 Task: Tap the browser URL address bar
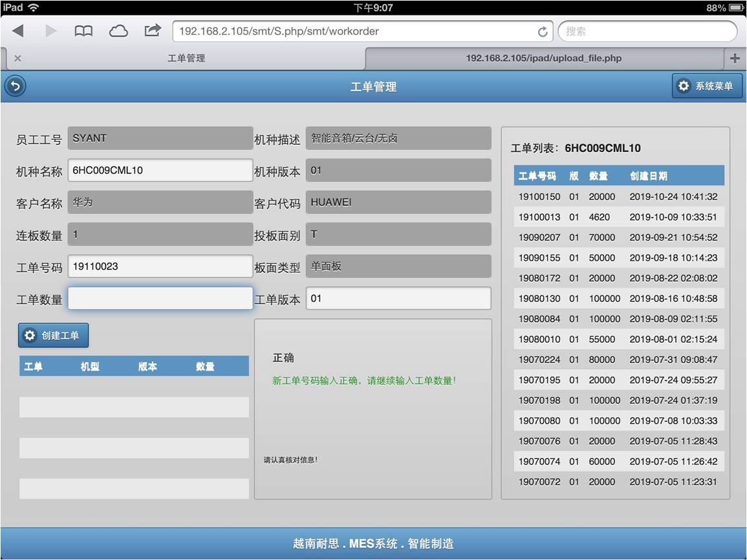coord(356,31)
